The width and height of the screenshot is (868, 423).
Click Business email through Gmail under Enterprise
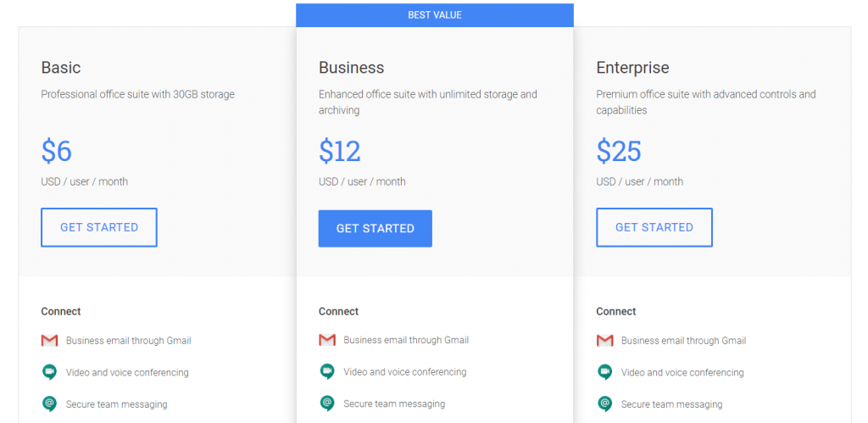pyautogui.click(x=683, y=341)
